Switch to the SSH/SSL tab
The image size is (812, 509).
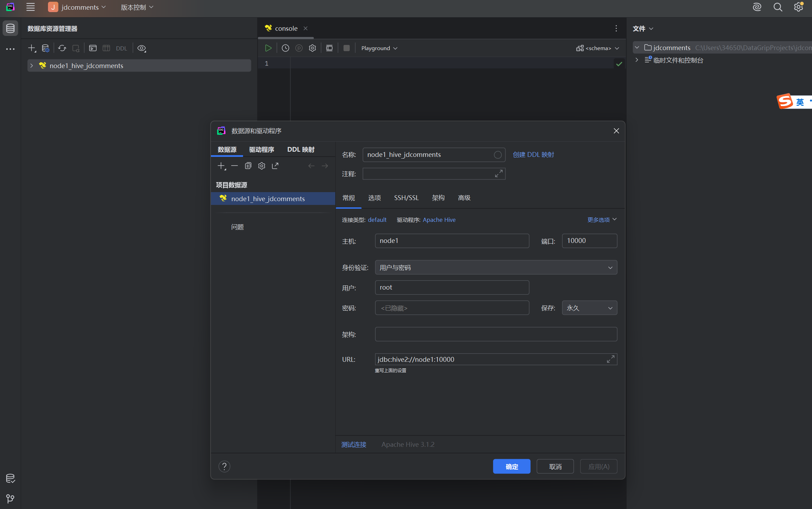(x=406, y=198)
